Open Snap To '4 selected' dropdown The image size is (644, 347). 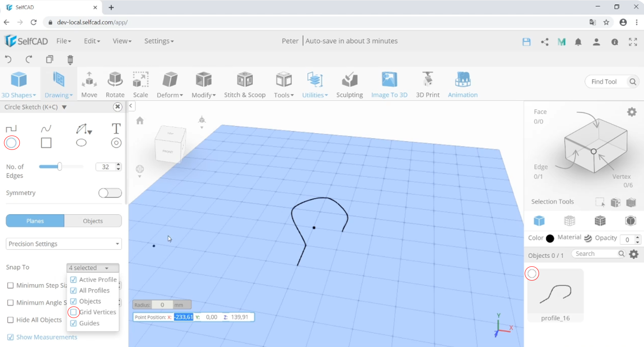tap(93, 268)
